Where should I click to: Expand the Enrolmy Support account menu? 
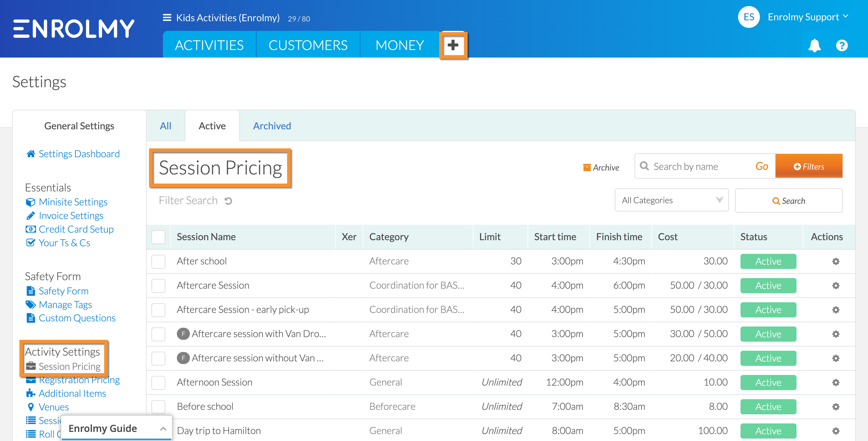808,17
